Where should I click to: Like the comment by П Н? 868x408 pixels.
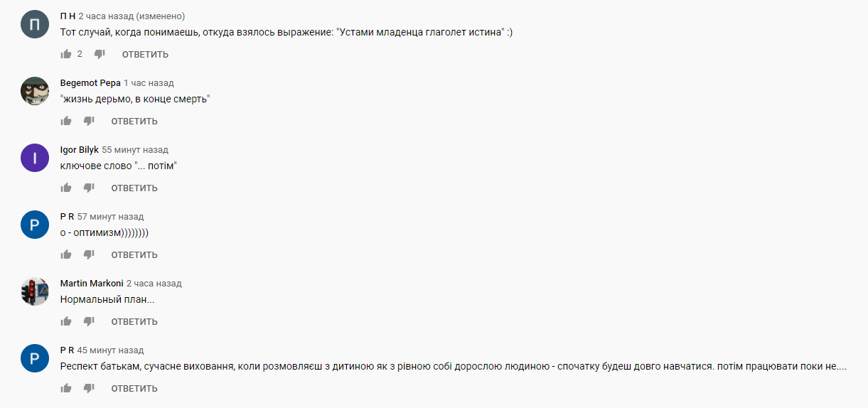click(66, 54)
